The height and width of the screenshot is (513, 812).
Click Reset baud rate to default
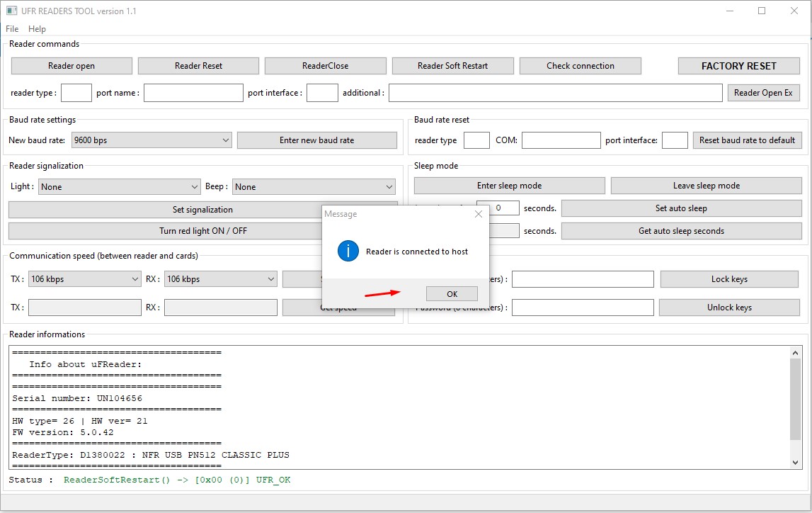coord(748,140)
